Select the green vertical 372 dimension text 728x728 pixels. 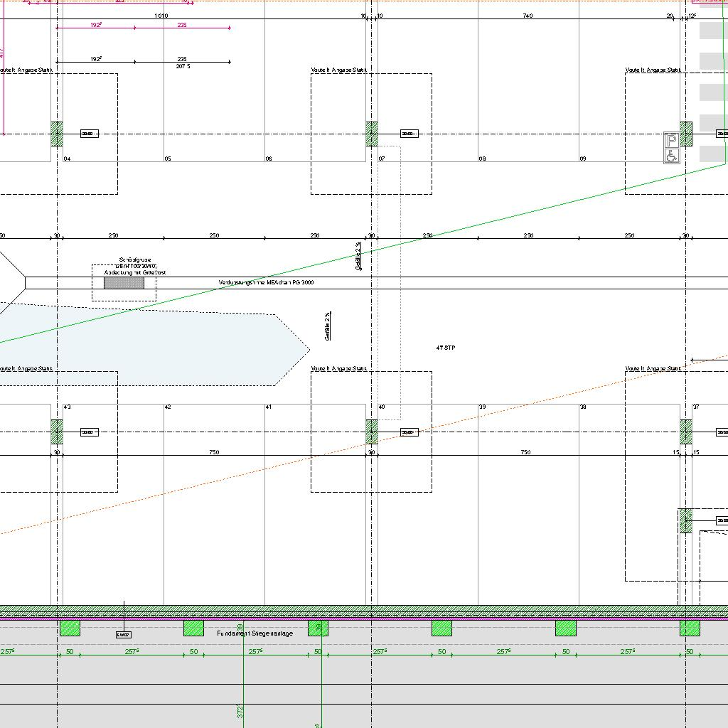[240, 711]
